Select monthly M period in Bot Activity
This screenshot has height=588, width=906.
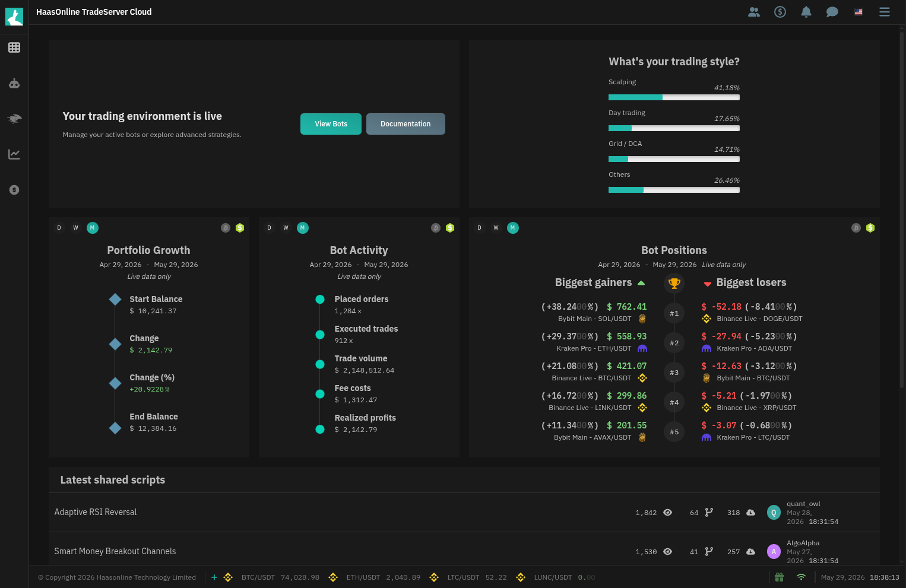tap(302, 228)
